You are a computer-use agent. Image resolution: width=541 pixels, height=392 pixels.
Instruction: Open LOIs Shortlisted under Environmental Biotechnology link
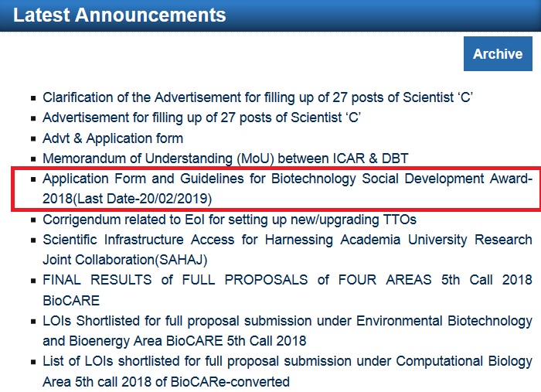pos(288,331)
